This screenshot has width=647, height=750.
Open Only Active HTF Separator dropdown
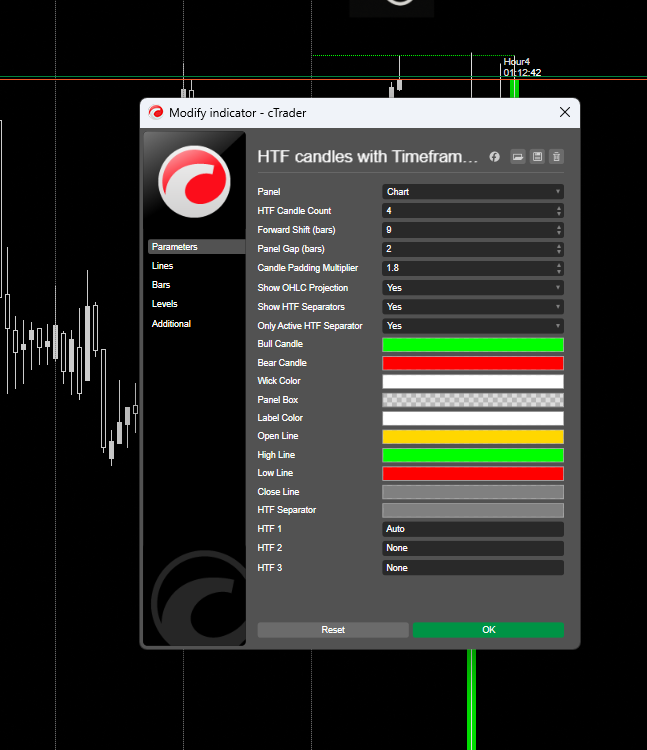click(473, 326)
